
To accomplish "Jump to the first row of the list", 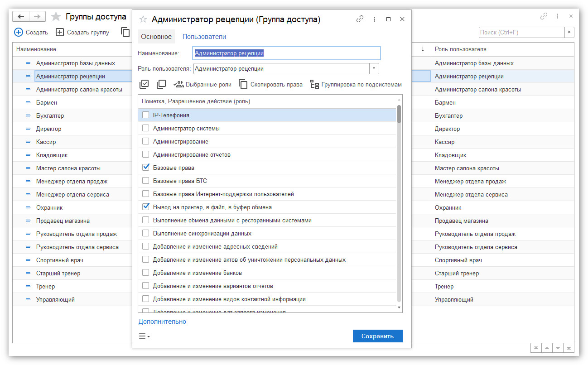I will coord(536,348).
